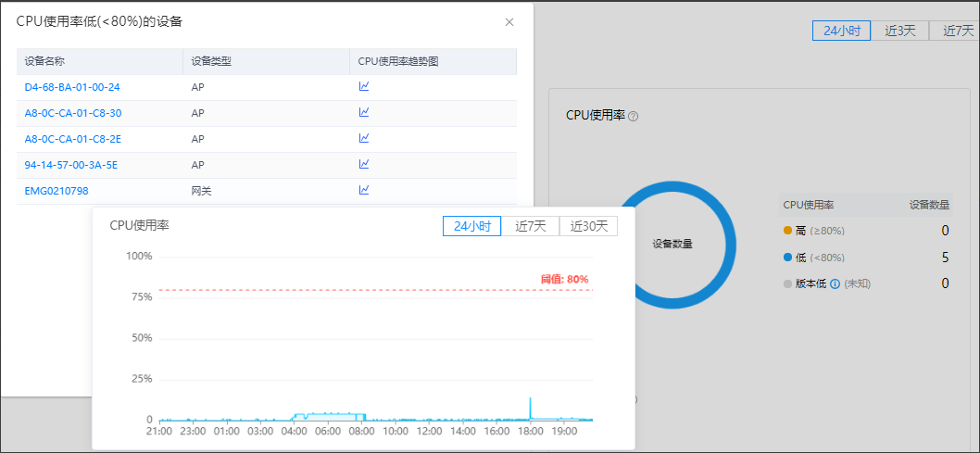Open device link A8-0C-CA-01-C8-30
The image size is (980, 453).
[x=73, y=113]
